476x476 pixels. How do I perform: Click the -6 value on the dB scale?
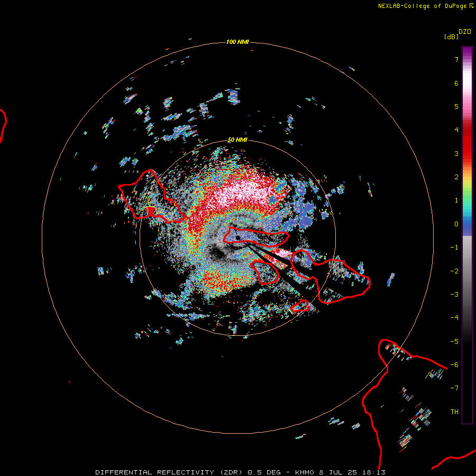(x=454, y=365)
